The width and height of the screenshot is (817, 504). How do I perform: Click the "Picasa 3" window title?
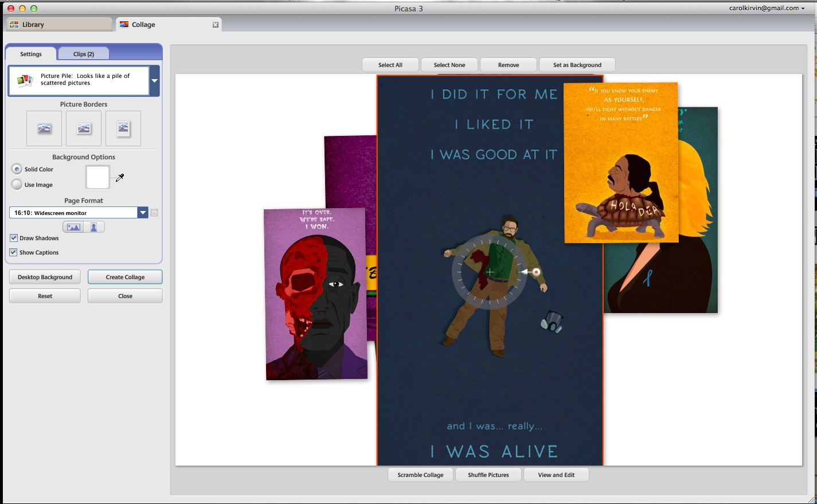coord(409,9)
